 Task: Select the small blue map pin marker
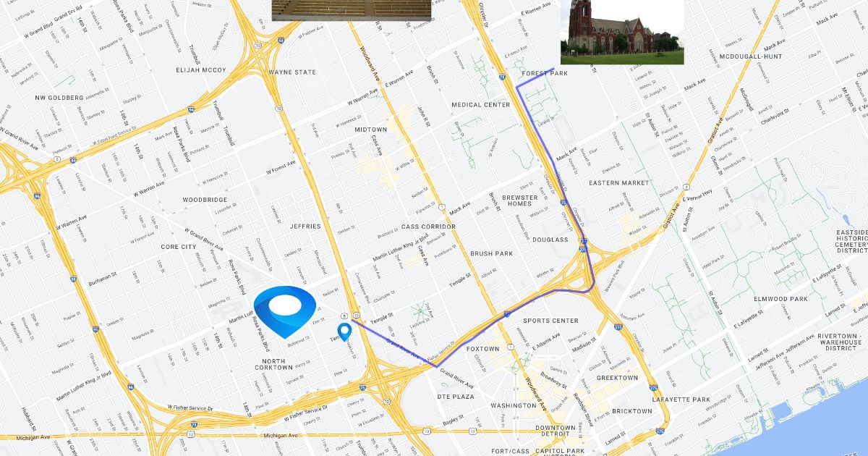[346, 332]
